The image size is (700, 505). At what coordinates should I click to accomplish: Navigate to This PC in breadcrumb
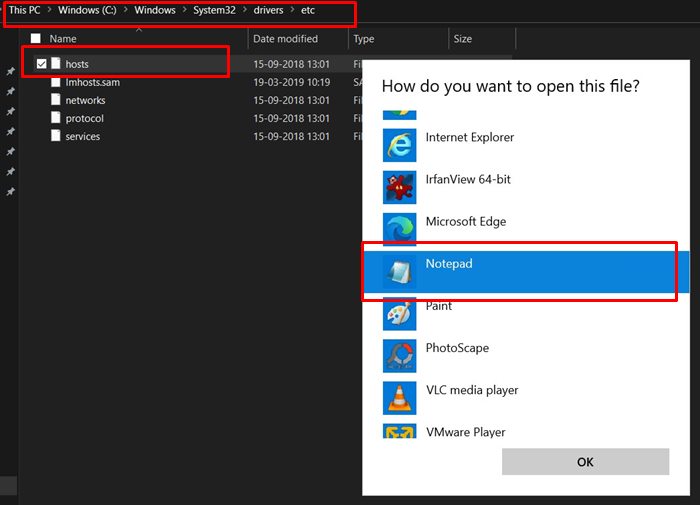[x=25, y=10]
